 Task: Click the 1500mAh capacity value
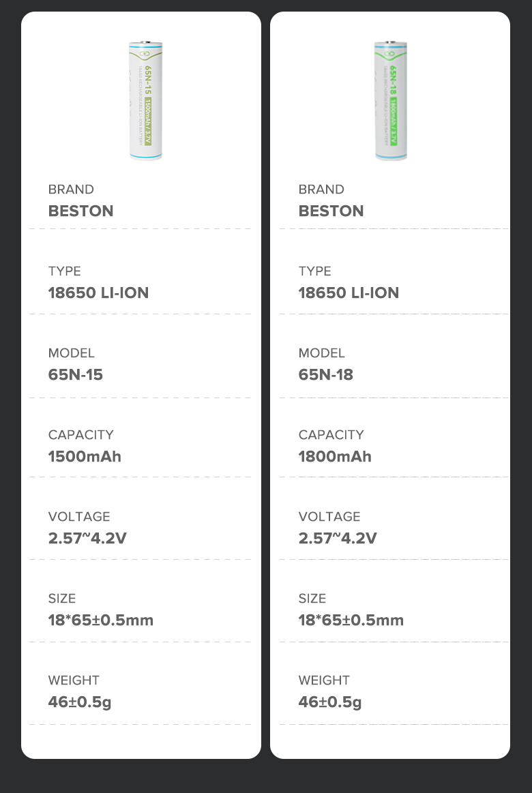[x=85, y=456]
